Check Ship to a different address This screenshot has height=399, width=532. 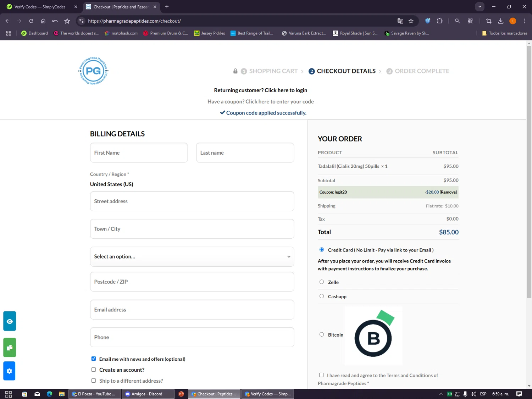(94, 381)
